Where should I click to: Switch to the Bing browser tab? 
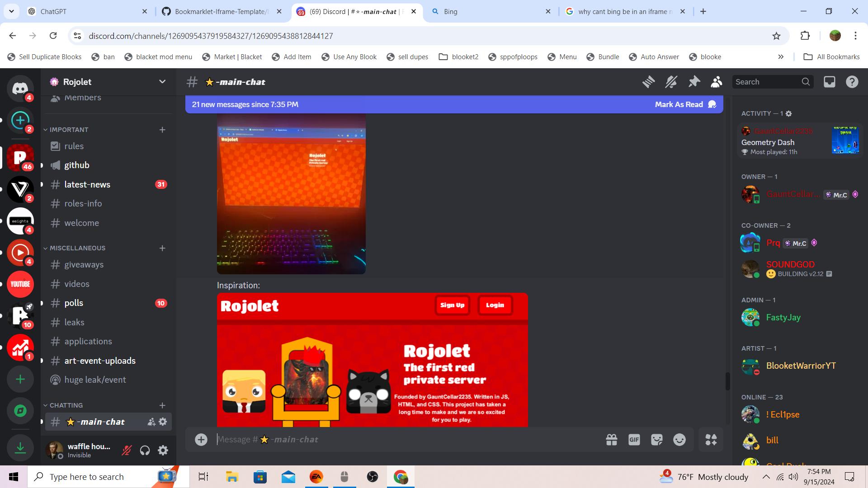(491, 12)
